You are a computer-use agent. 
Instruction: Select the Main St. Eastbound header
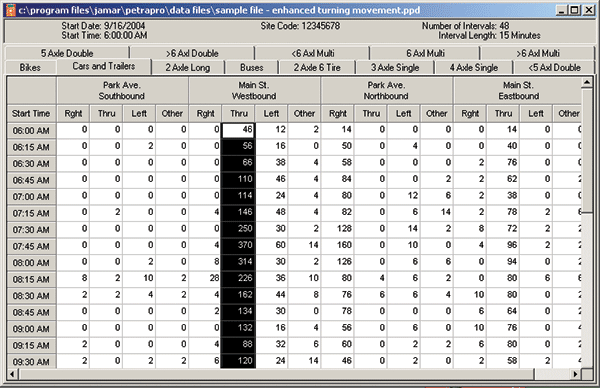(517, 90)
